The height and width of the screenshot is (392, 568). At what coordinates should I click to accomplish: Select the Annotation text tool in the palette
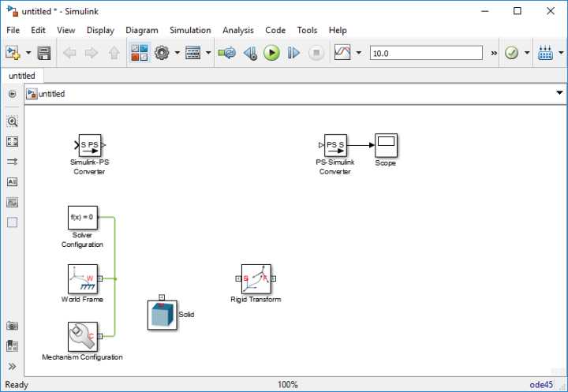pyautogui.click(x=13, y=182)
